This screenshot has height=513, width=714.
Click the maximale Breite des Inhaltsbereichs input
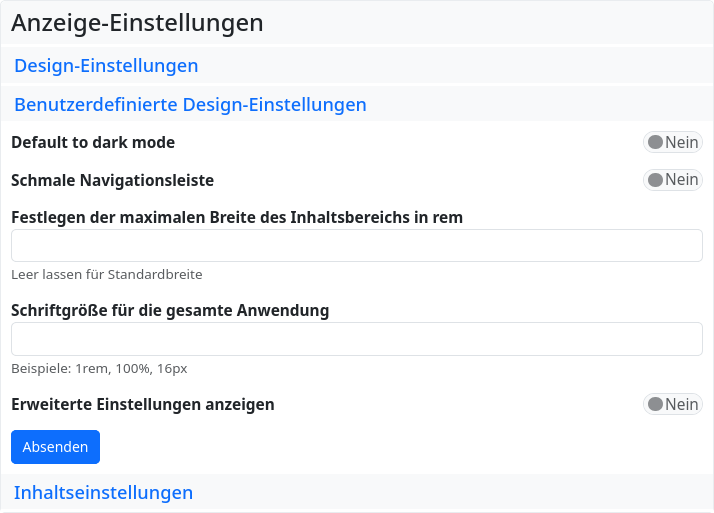(x=356, y=246)
